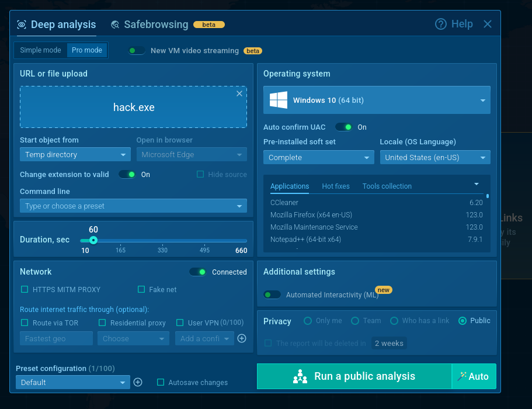
Task: Select the Team privacy option
Action: point(355,321)
